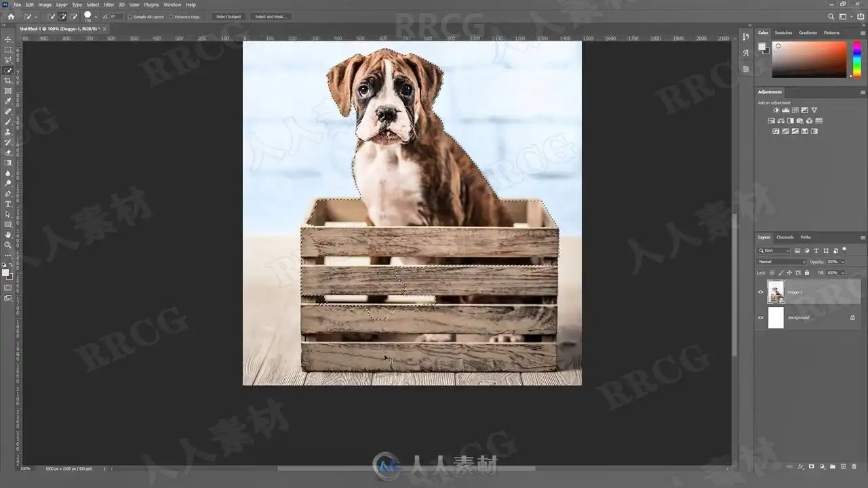
Task: Open the Patterns panel tab
Action: [831, 33]
